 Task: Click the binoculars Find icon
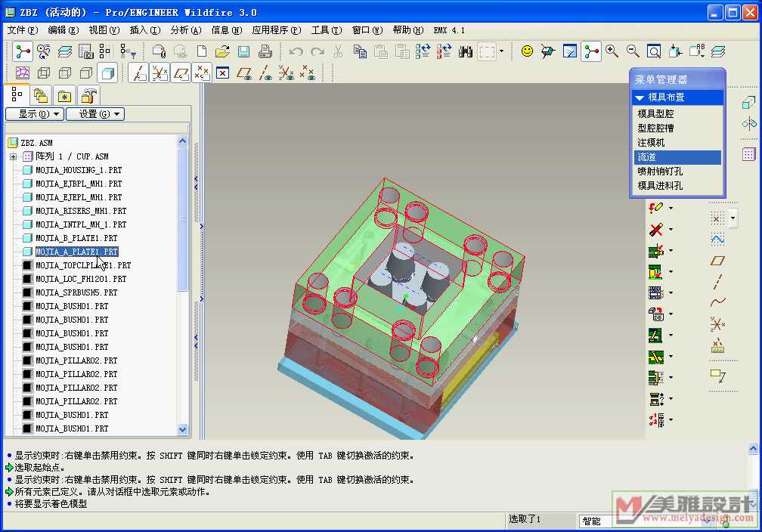(466, 51)
